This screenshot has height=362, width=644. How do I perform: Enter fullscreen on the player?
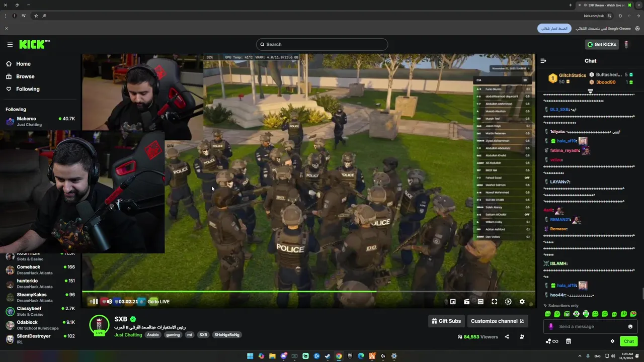[495, 302]
